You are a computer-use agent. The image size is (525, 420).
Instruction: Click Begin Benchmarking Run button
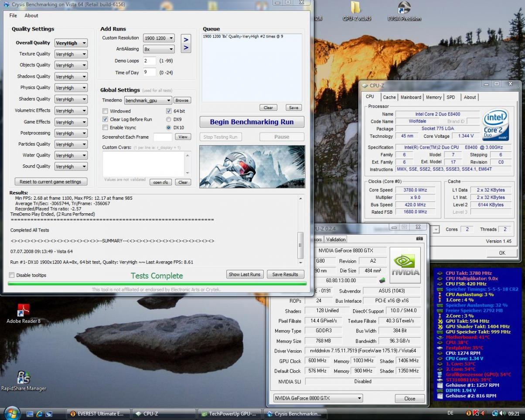click(252, 122)
